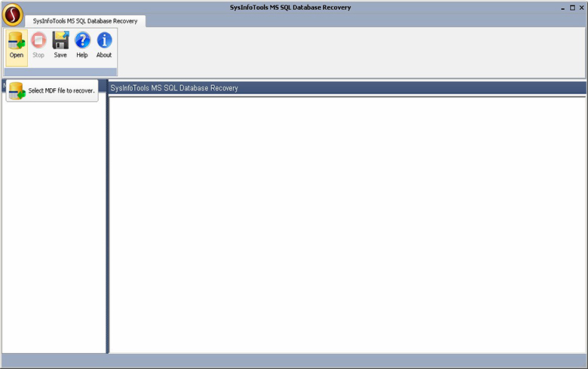Minimize the application window

pos(563,8)
